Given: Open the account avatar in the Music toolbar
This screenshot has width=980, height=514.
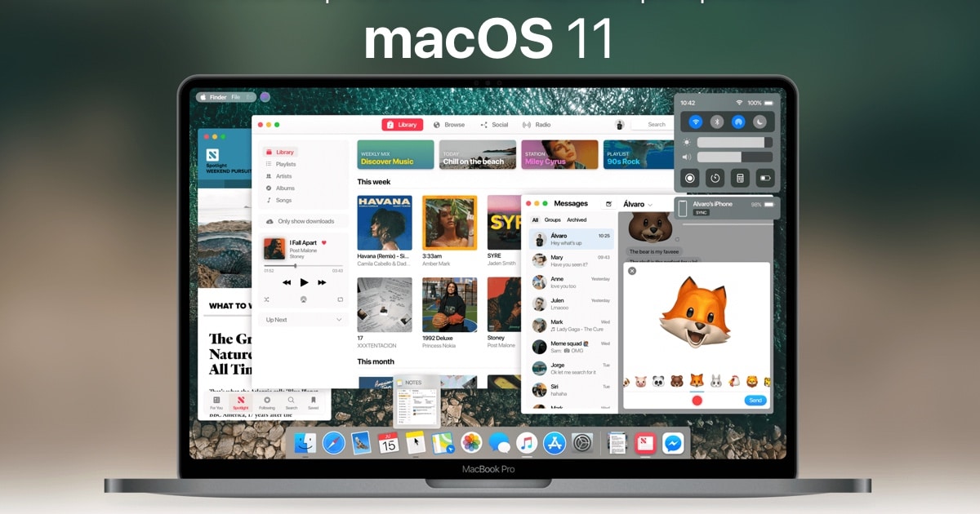Looking at the screenshot, I should [x=620, y=125].
